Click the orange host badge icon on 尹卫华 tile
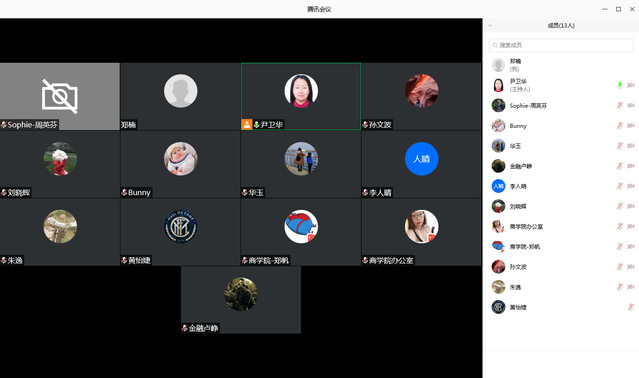This screenshot has width=639, height=378. point(247,124)
